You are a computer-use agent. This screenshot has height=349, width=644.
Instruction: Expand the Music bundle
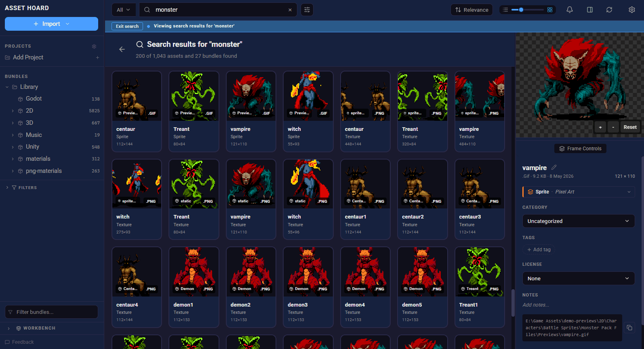[x=13, y=135]
